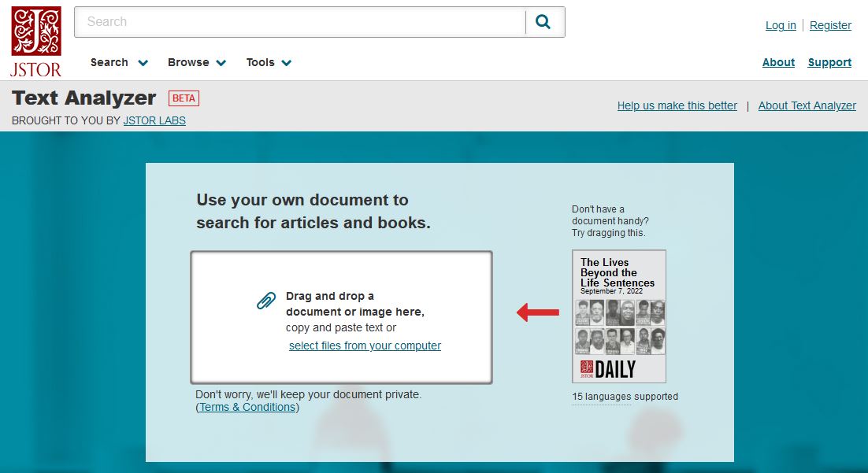Expand the Tools dropdown chevron
Viewport: 868px width, 473px height.
[x=286, y=63]
